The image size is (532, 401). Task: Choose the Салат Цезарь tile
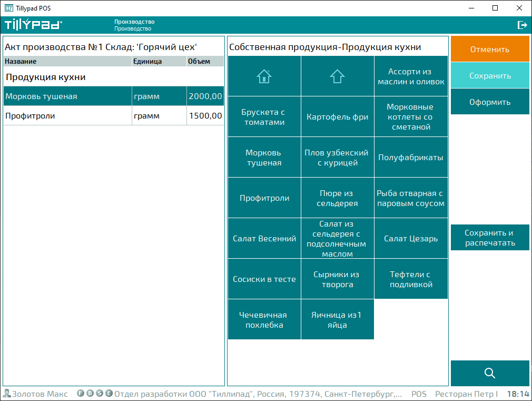[x=411, y=239]
